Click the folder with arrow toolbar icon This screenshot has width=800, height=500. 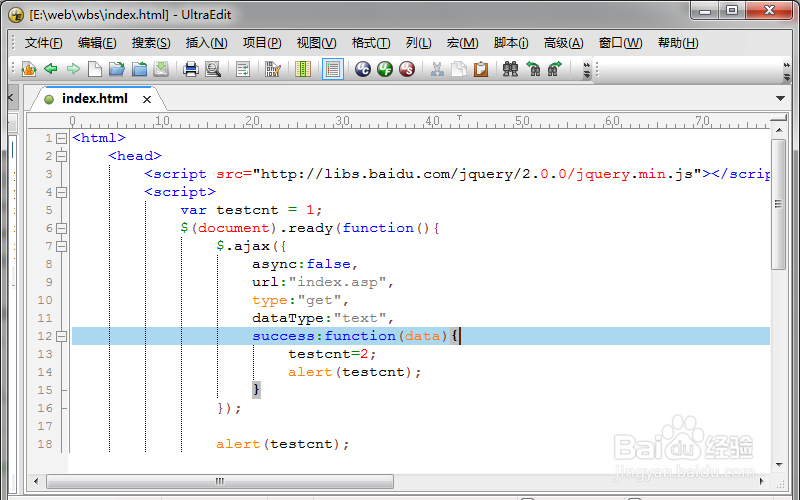pyautogui.click(x=139, y=69)
